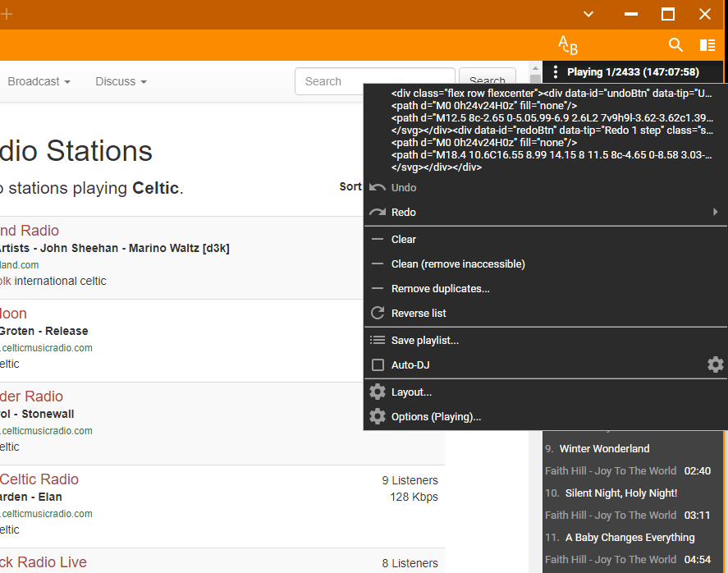
Task: Open Layout settings via its gear icon
Action: click(378, 392)
